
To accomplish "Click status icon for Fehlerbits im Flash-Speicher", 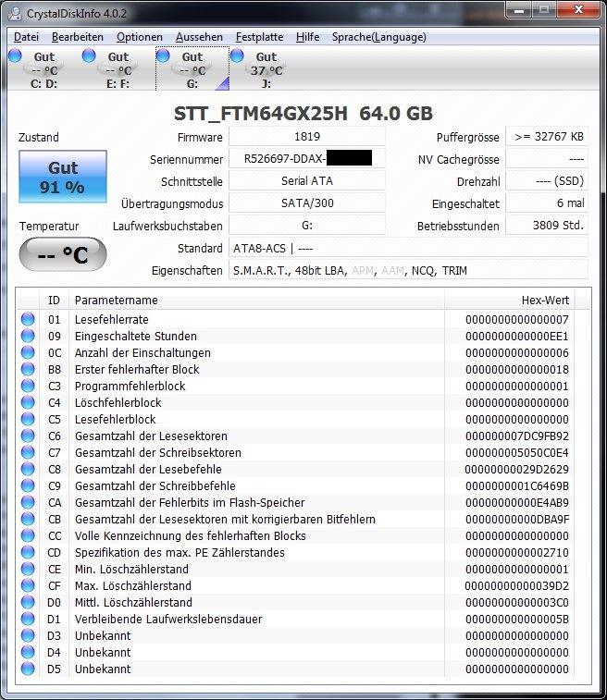I will point(28,502).
